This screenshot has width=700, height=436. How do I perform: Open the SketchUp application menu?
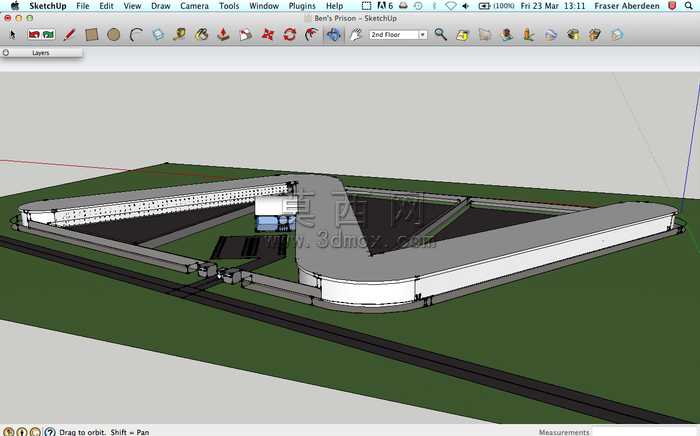(x=48, y=6)
